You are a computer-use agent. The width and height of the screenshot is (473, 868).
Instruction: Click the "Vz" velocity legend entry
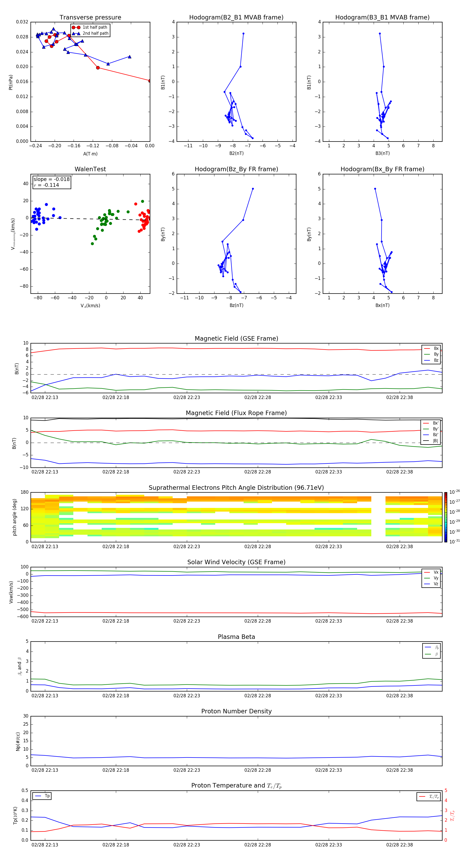point(431,584)
